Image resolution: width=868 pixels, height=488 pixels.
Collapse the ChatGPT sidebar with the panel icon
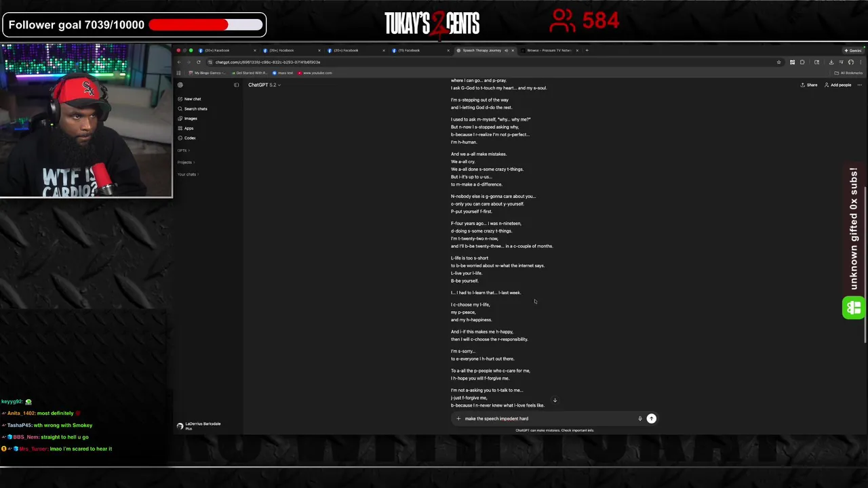236,85
